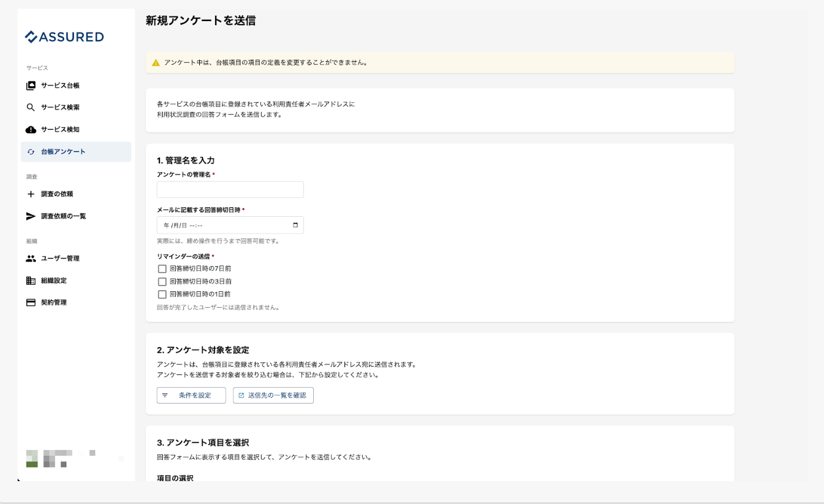The image size is (824, 504).
Task: Click 送信先の一覧を確認 button
Action: tap(273, 395)
